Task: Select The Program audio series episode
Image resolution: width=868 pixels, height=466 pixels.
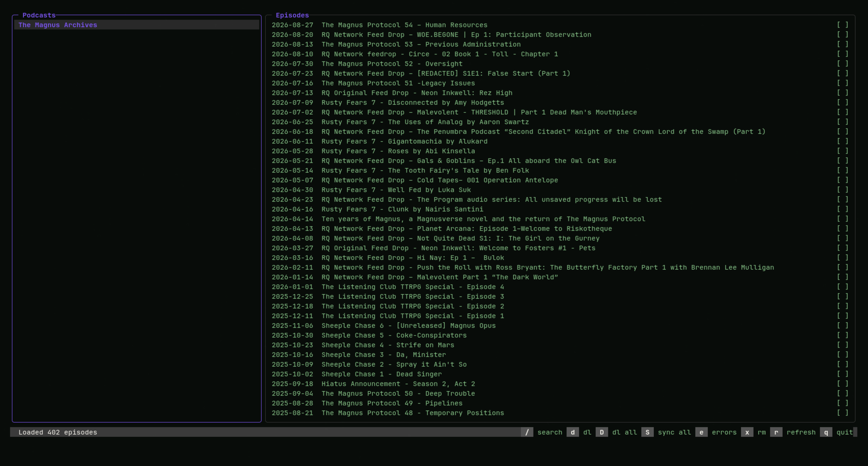Action: click(560, 200)
